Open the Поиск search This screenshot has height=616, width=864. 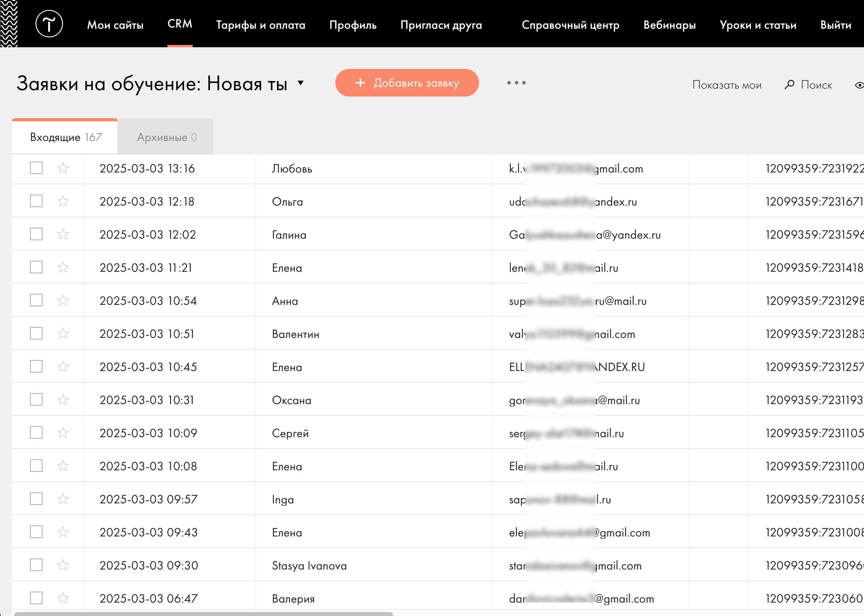point(808,85)
